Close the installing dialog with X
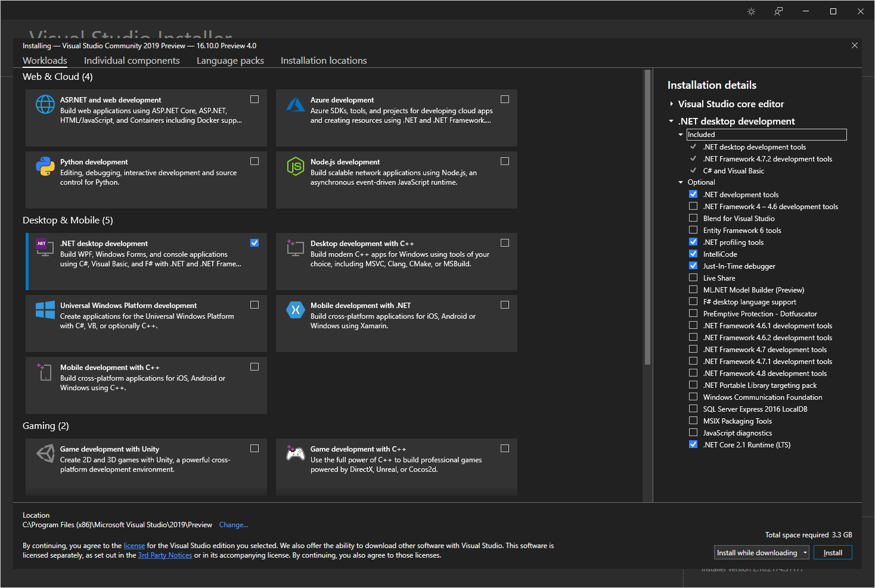This screenshot has height=588, width=875. coord(855,45)
